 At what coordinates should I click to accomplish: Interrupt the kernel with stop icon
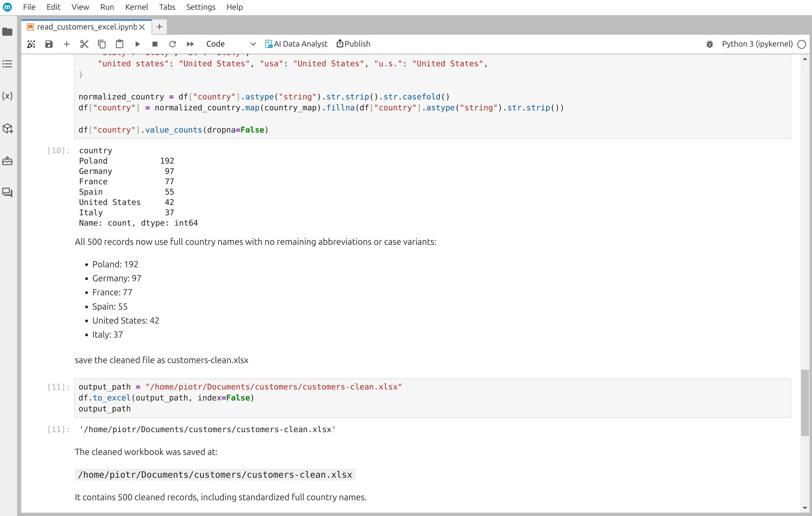(x=155, y=44)
